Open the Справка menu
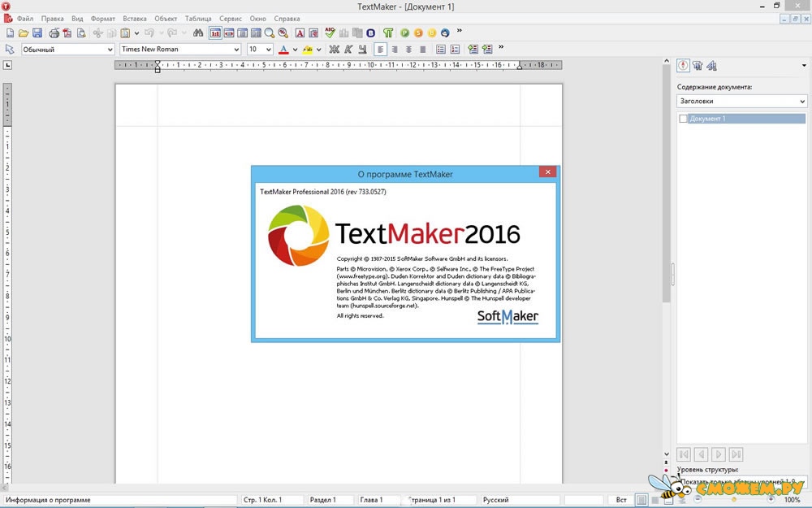The image size is (812, 508). (x=287, y=19)
